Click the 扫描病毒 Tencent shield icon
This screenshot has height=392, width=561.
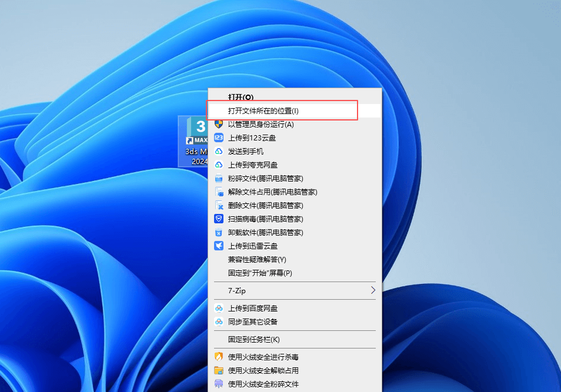(x=218, y=219)
